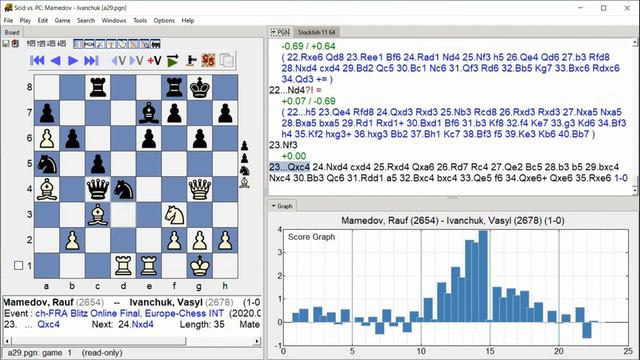
Task: Click the red arrow database icon
Action: click(x=15, y=43)
